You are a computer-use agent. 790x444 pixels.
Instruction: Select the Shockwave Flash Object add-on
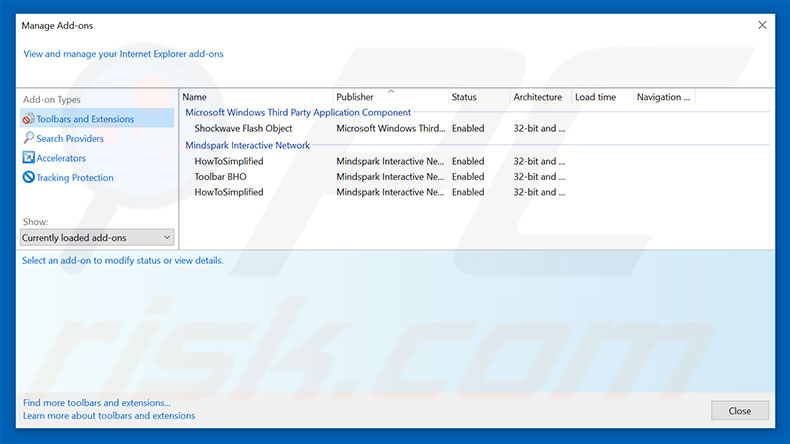pyautogui.click(x=243, y=129)
